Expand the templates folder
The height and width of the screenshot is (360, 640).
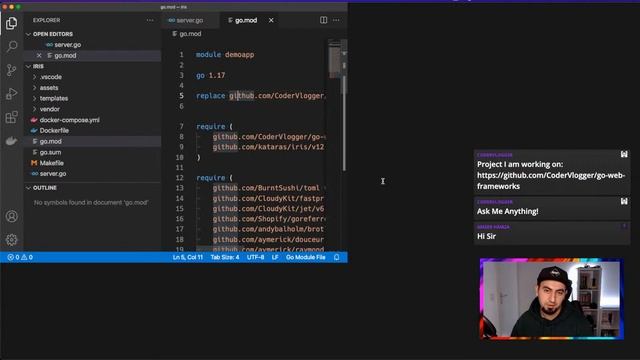coord(53,98)
